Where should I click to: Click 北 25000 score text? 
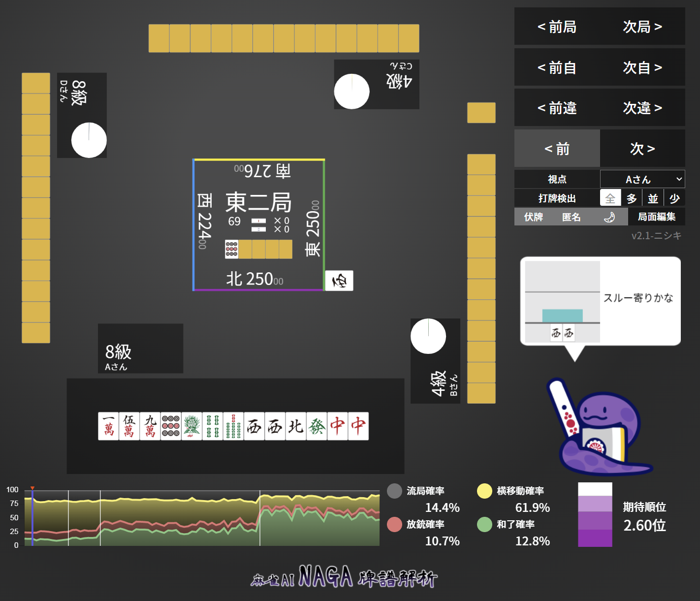point(255,279)
